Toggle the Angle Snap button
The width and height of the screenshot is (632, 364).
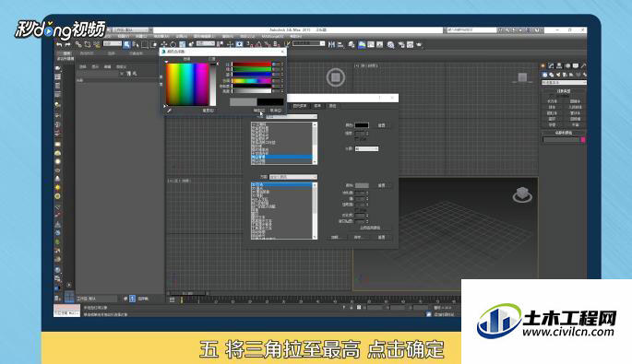coord(257,44)
